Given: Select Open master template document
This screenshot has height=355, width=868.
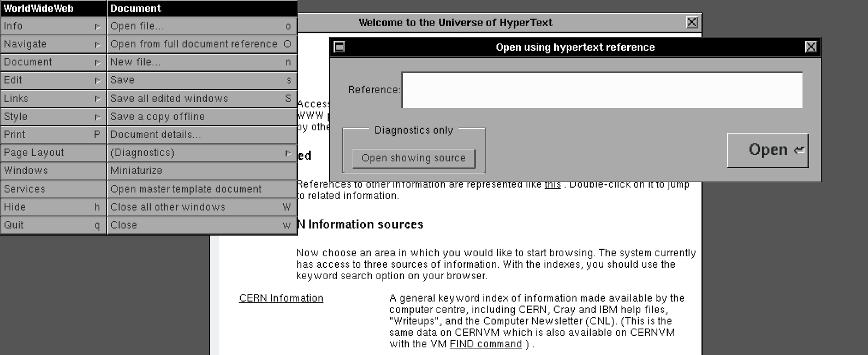Looking at the screenshot, I should [202, 189].
